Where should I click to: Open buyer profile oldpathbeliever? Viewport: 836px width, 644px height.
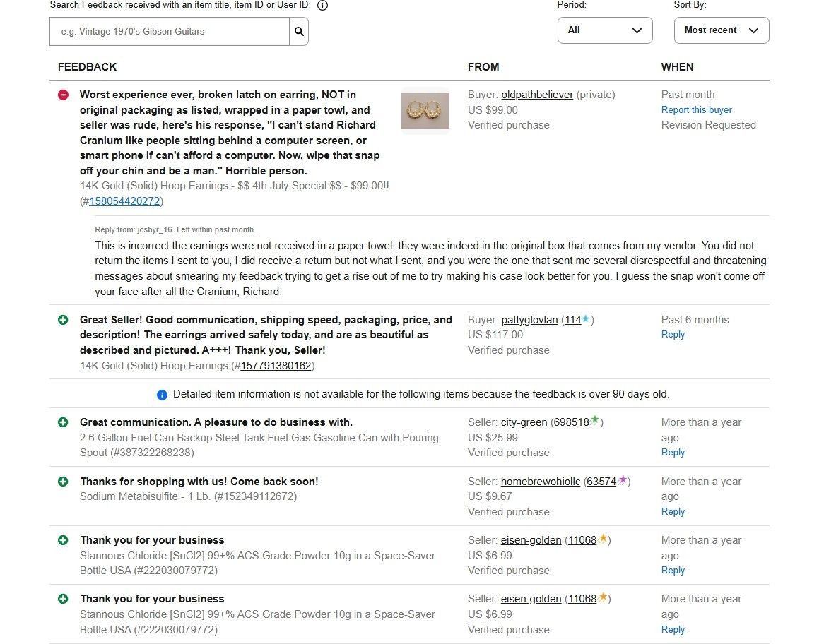[x=537, y=95]
